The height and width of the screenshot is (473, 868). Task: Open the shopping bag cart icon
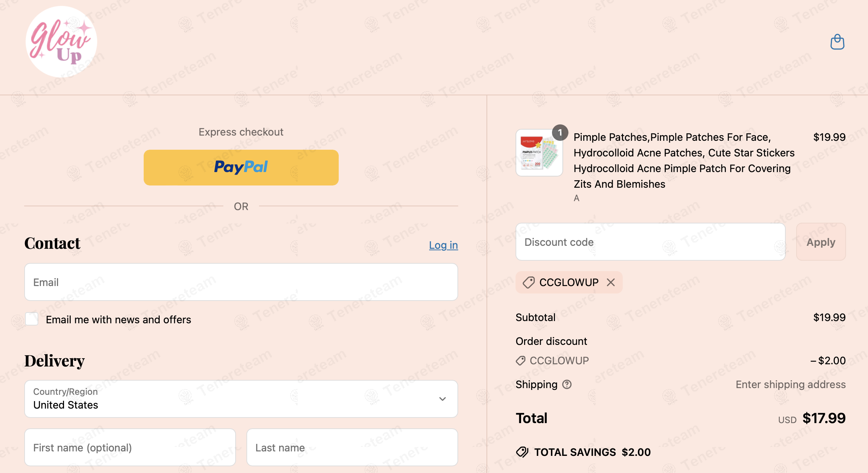837,42
